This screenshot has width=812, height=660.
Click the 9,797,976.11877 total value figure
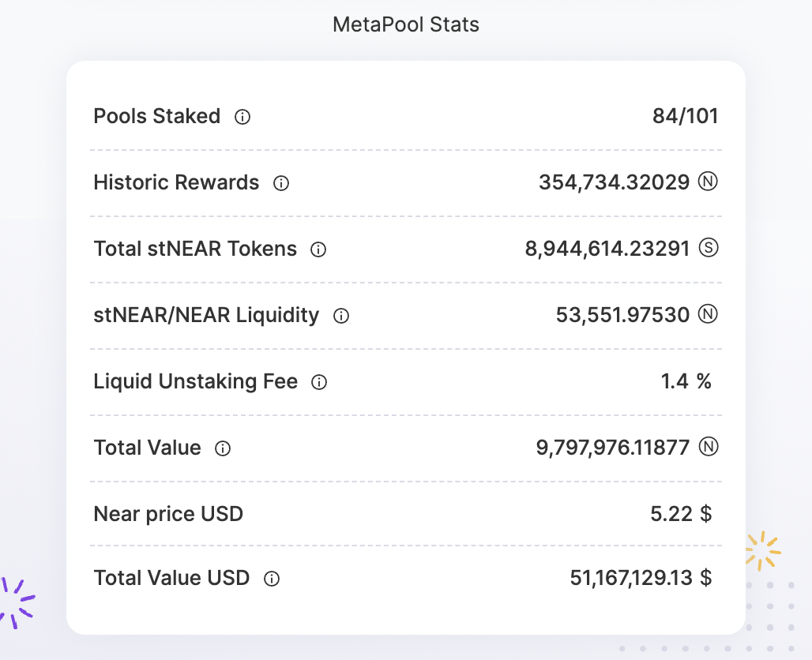613,448
